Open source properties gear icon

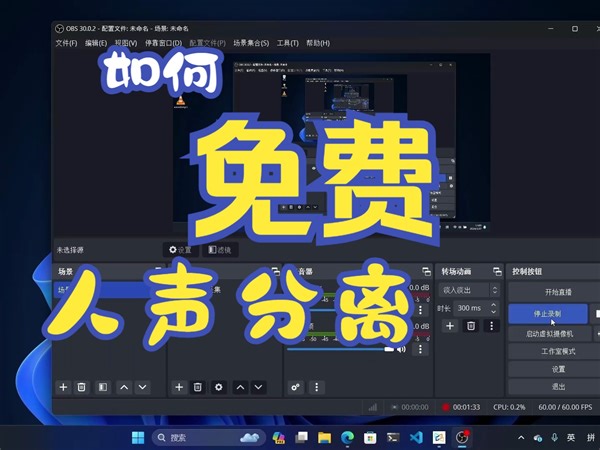click(218, 387)
